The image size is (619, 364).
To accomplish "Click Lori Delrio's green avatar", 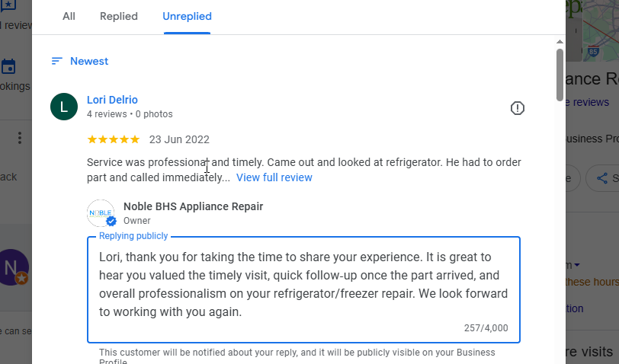I will tap(64, 107).
